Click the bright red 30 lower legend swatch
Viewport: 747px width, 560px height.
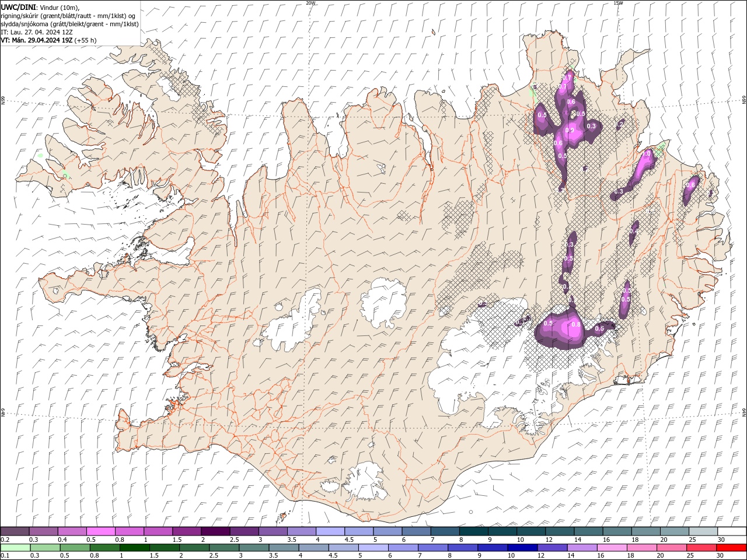tap(731, 548)
